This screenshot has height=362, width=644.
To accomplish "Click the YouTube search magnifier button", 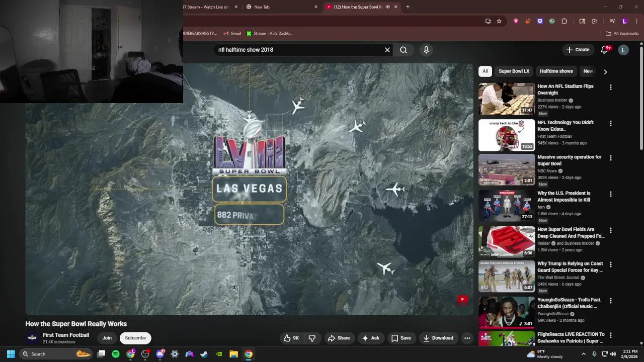I will 404,50.
